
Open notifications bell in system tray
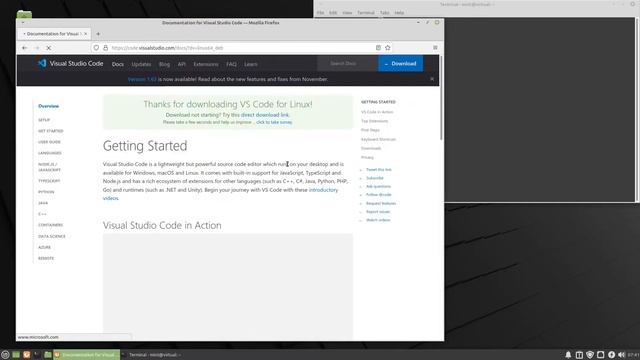pyautogui.click(x=568, y=355)
